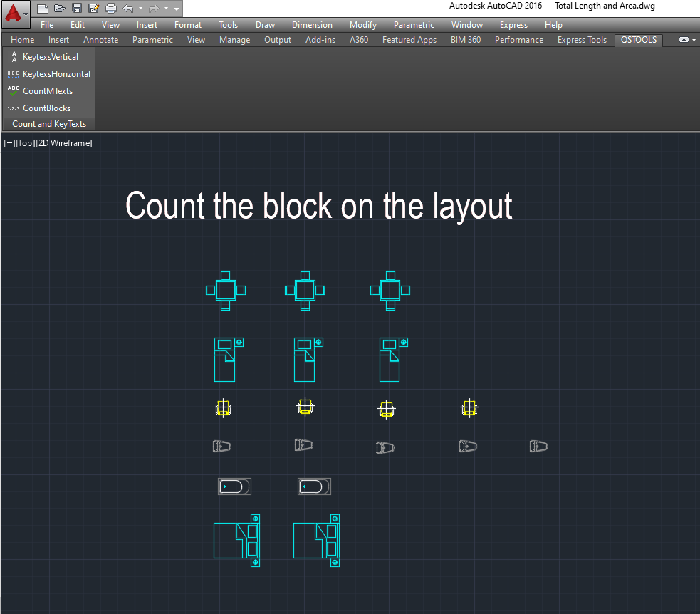
Task: Switch to the Parametric ribbon tab
Action: 152,40
